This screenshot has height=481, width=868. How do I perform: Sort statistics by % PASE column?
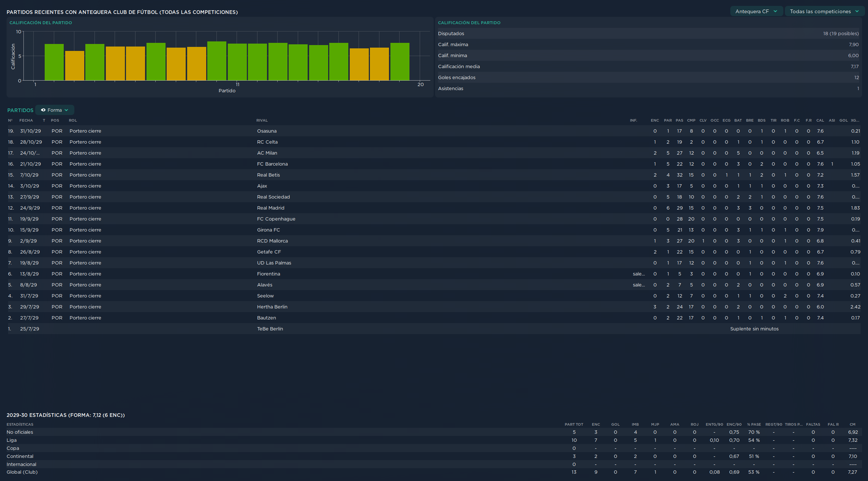(754, 425)
